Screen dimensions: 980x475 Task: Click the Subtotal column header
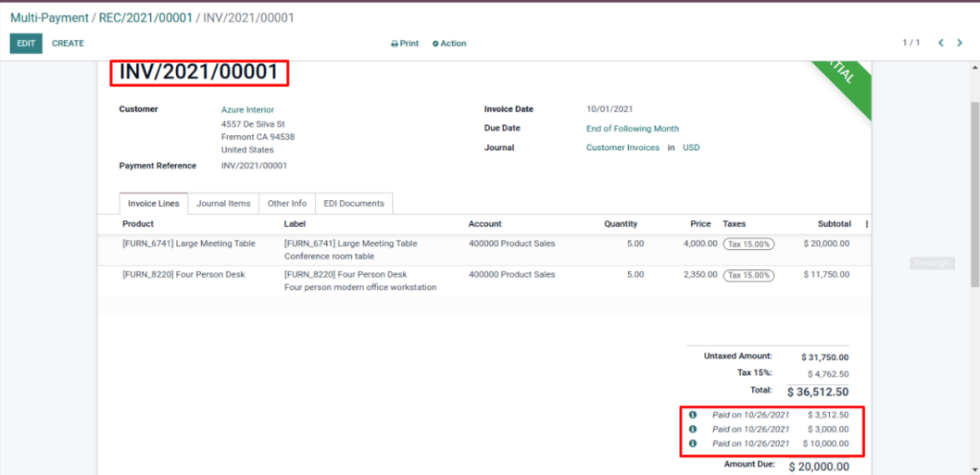tap(835, 224)
